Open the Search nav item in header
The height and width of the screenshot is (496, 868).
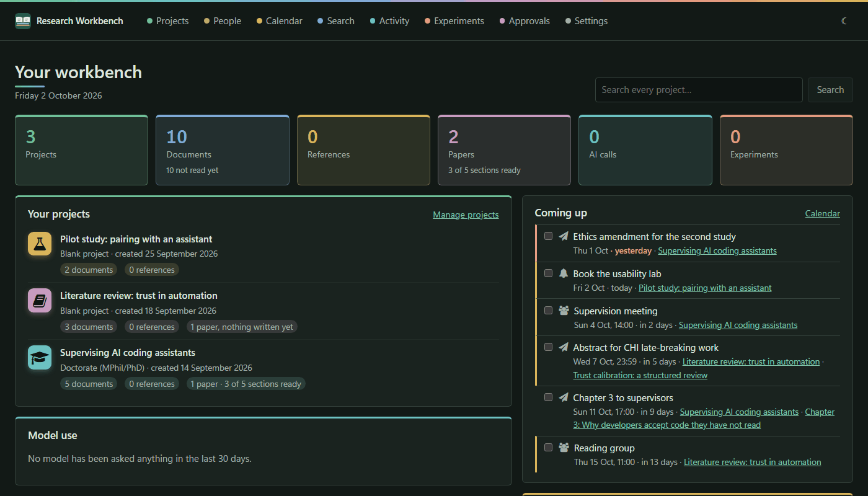[336, 21]
